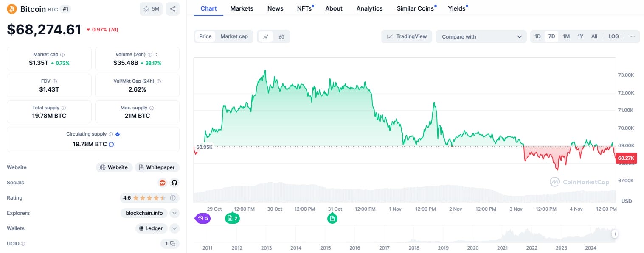This screenshot has width=644, height=253.
Task: Click the FDV info icon
Action: tap(55, 81)
